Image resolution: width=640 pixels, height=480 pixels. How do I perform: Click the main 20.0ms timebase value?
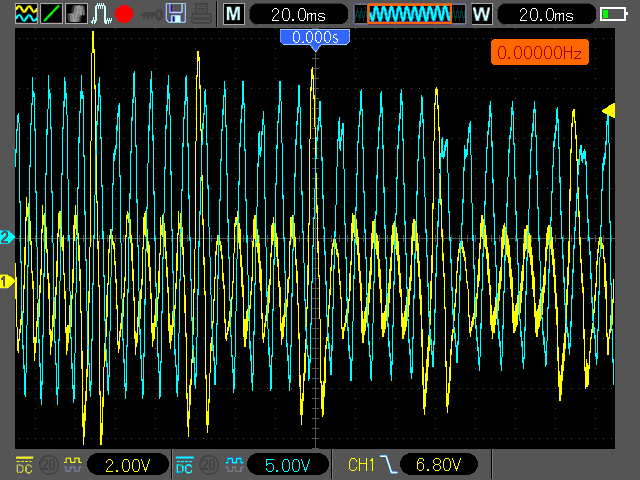[x=298, y=15]
